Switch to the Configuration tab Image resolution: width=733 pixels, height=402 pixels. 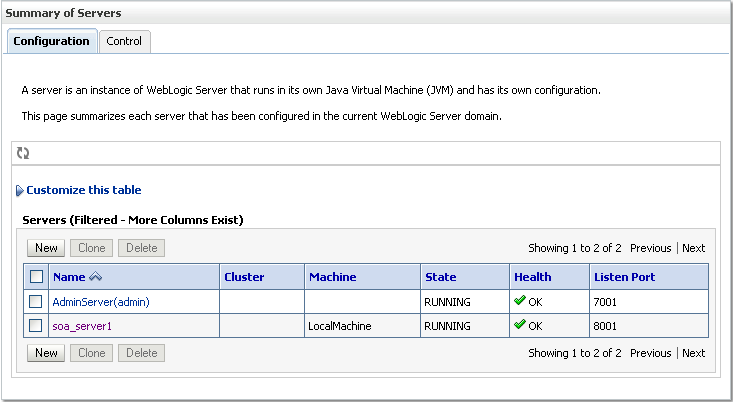click(51, 41)
